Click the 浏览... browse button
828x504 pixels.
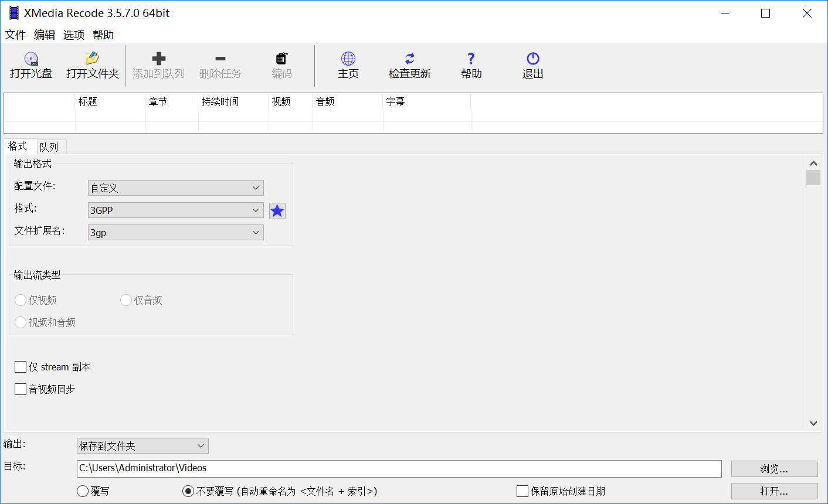point(774,469)
